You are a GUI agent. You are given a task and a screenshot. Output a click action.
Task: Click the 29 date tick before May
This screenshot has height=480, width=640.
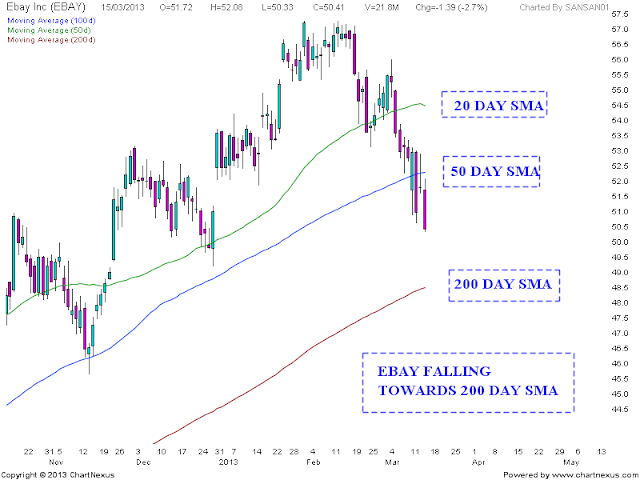[x=560, y=452]
